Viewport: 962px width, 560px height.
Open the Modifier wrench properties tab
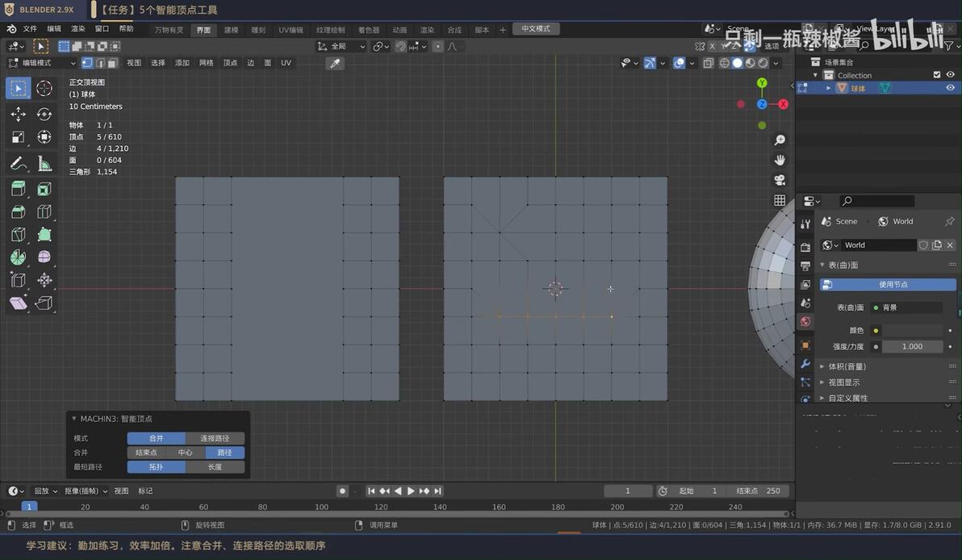(805, 364)
